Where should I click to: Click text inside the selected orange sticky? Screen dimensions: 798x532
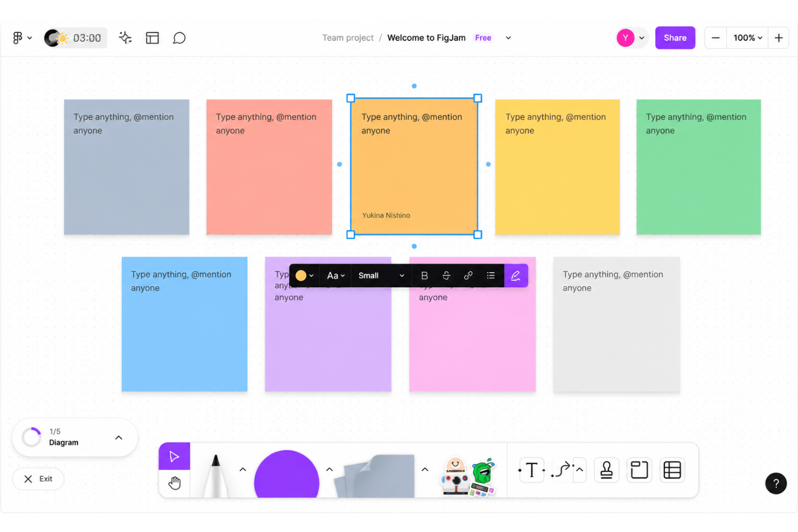(412, 123)
